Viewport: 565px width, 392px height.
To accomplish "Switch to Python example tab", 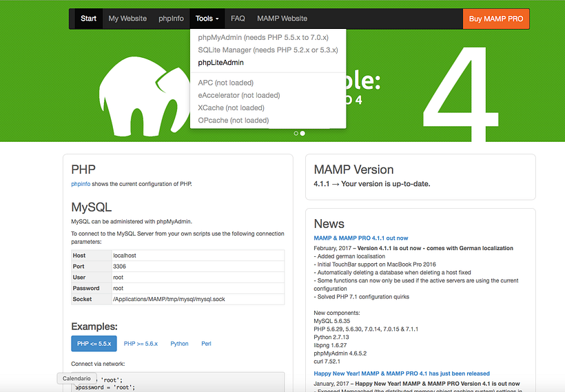I will [179, 344].
